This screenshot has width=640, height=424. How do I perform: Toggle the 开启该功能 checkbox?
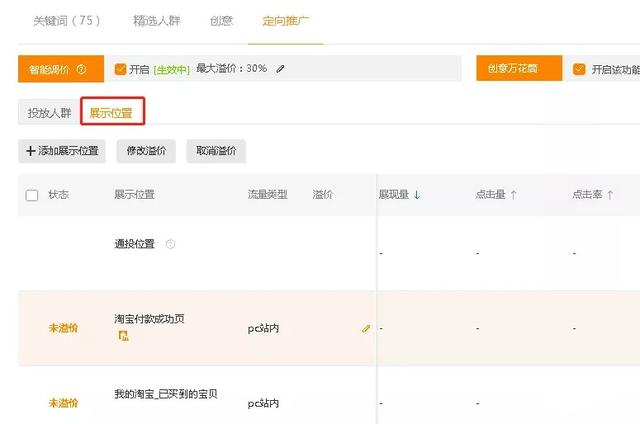click(x=579, y=69)
